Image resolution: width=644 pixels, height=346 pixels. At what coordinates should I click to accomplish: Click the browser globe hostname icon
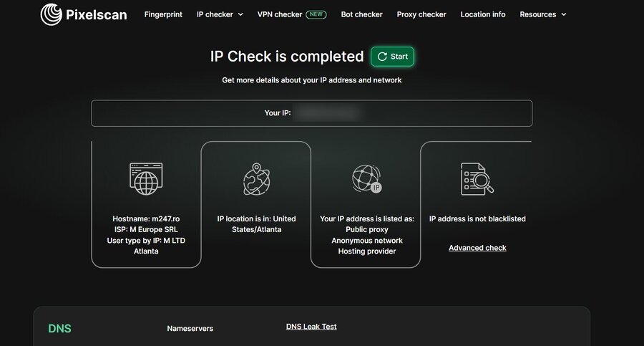[146, 178]
